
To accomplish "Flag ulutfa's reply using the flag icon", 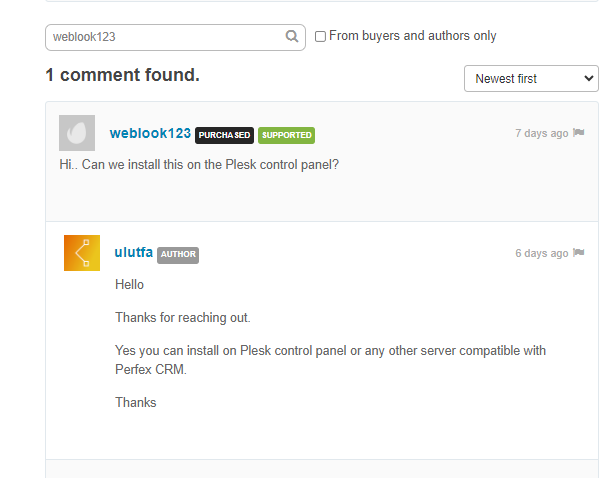I will (579, 253).
